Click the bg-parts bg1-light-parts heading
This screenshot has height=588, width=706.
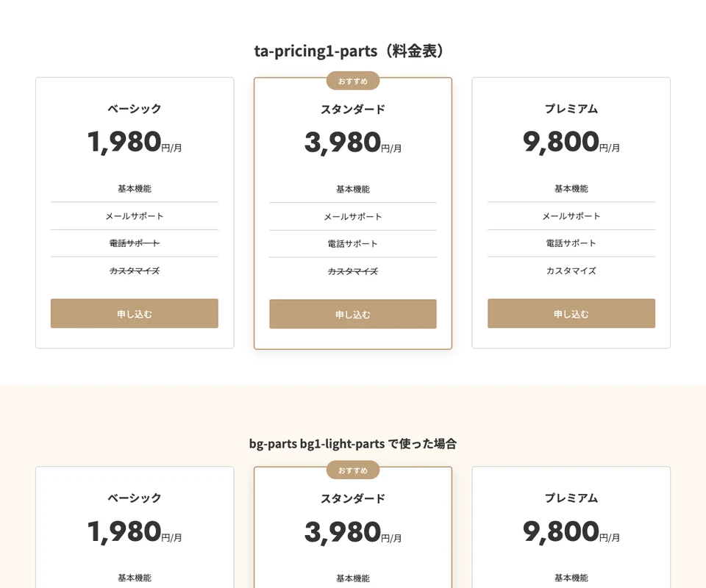pyautogui.click(x=352, y=444)
